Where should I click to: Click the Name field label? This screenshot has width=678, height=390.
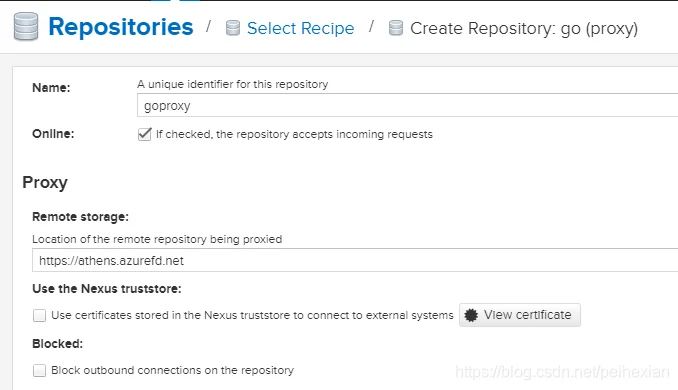coord(51,88)
